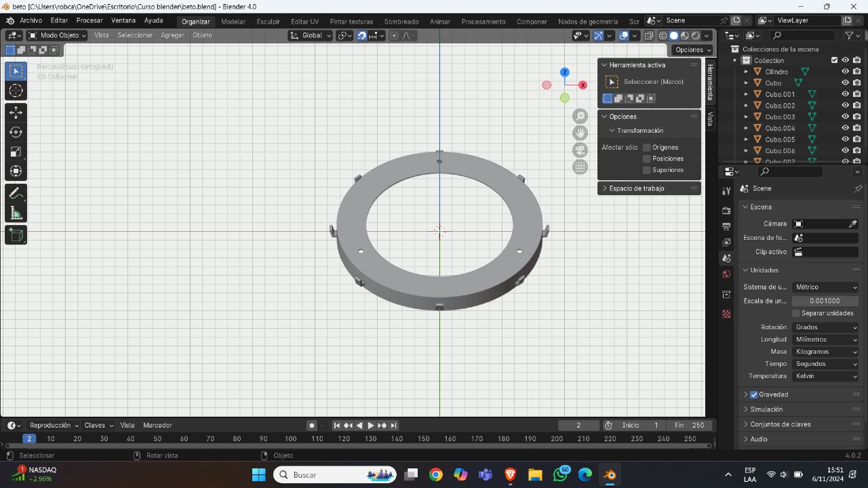868x488 pixels.
Task: Expand the Simulación panel
Action: coord(766,409)
